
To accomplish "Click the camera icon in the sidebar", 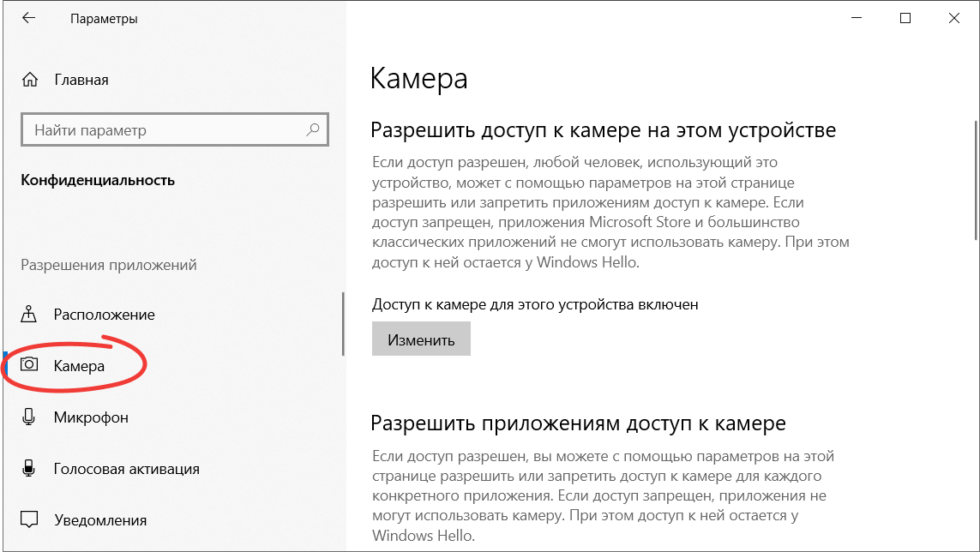I will click(x=30, y=365).
